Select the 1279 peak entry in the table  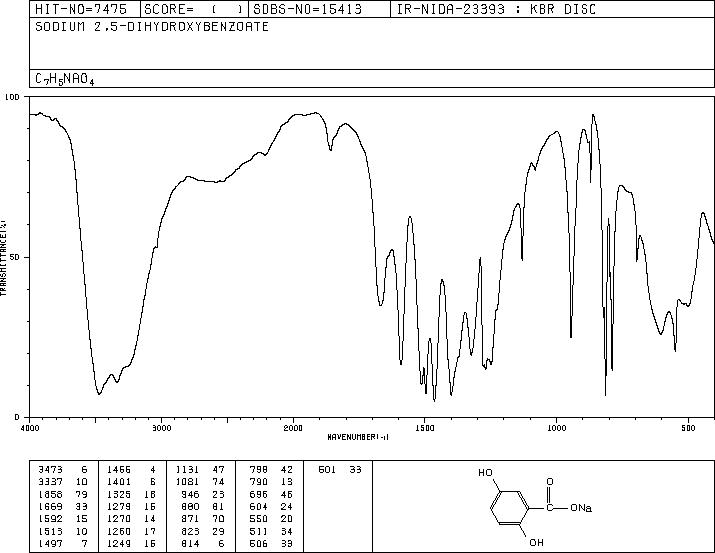pos(131,506)
